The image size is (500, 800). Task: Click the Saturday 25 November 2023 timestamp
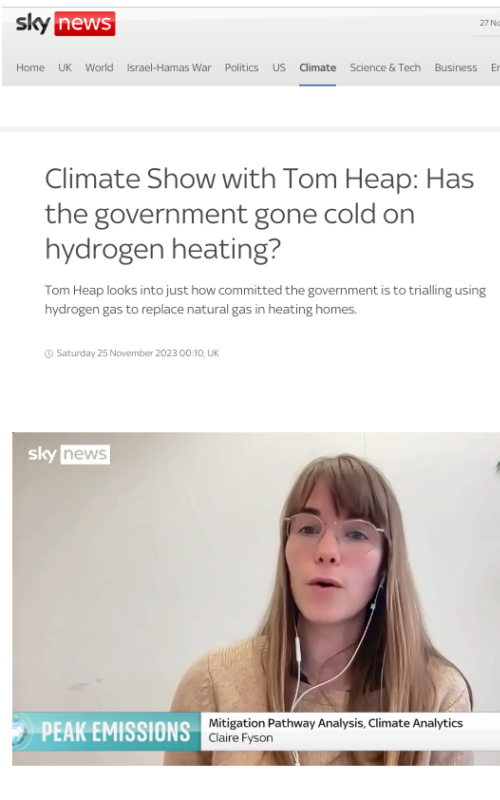coord(138,353)
